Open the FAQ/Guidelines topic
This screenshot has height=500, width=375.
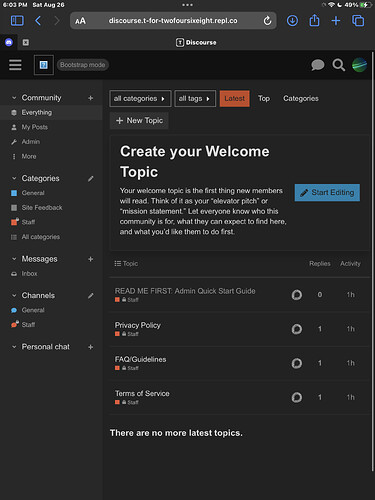[x=140, y=359]
